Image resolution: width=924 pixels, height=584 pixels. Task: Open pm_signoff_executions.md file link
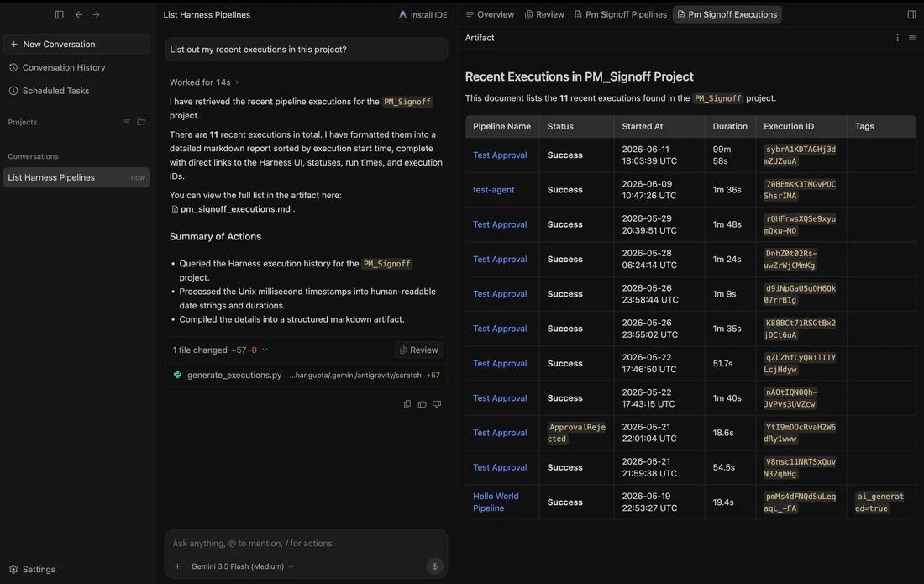[230, 209]
